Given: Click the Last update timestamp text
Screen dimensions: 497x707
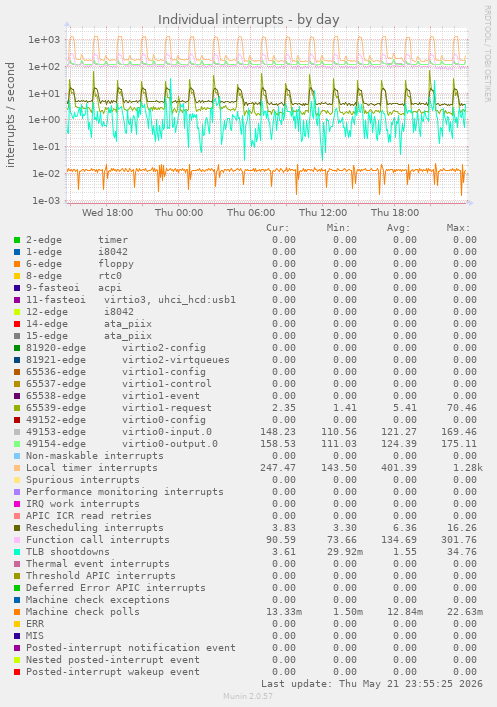Looking at the screenshot, I should (x=372, y=684).
